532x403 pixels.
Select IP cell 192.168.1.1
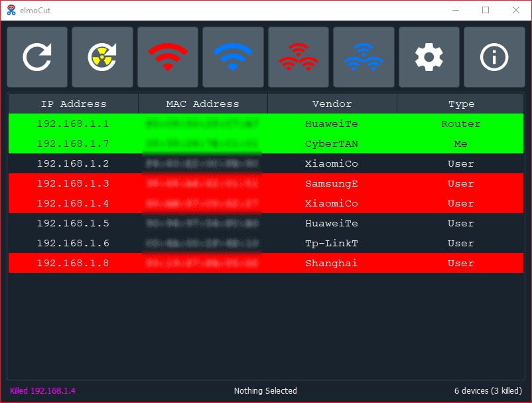(73, 123)
